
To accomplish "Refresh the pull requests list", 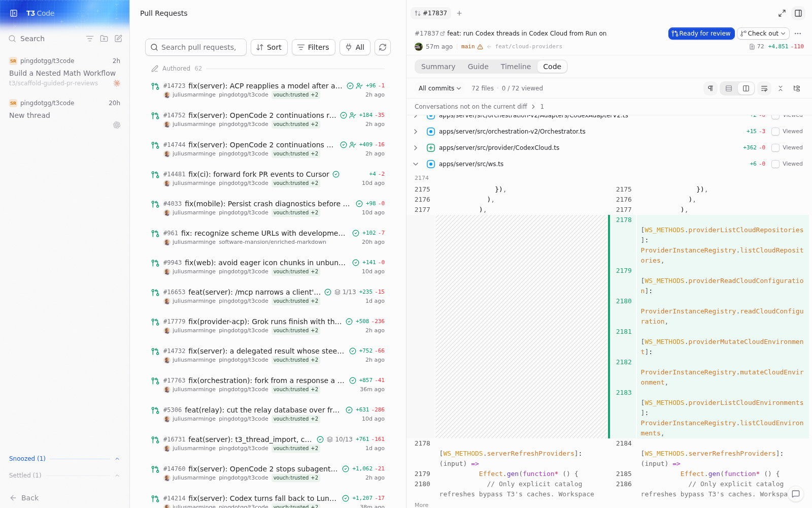I will 383,47.
